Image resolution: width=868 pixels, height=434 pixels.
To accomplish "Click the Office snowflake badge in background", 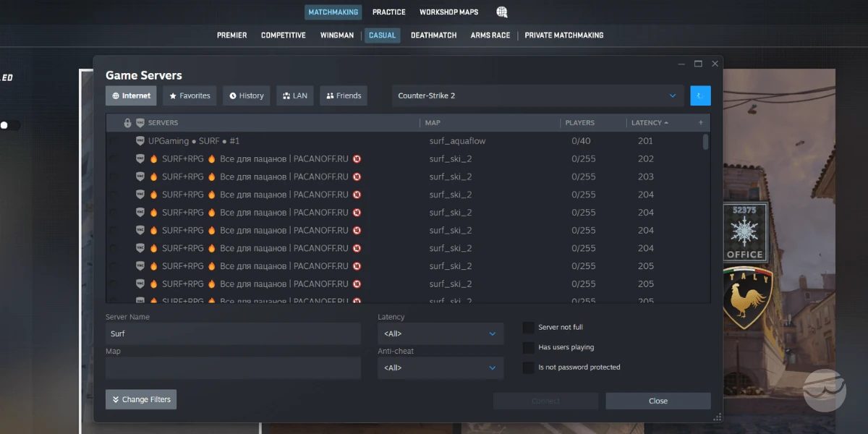I will click(x=744, y=231).
